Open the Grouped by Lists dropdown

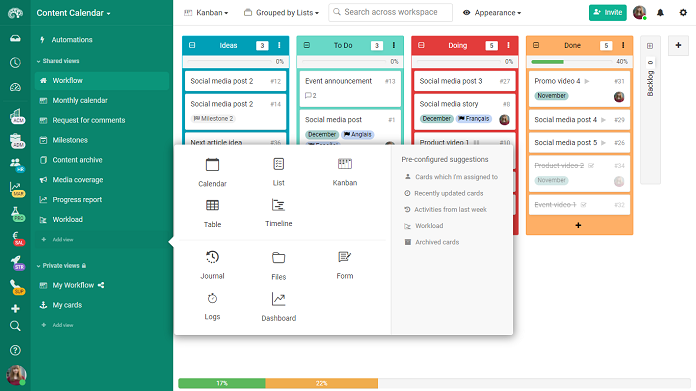(281, 13)
